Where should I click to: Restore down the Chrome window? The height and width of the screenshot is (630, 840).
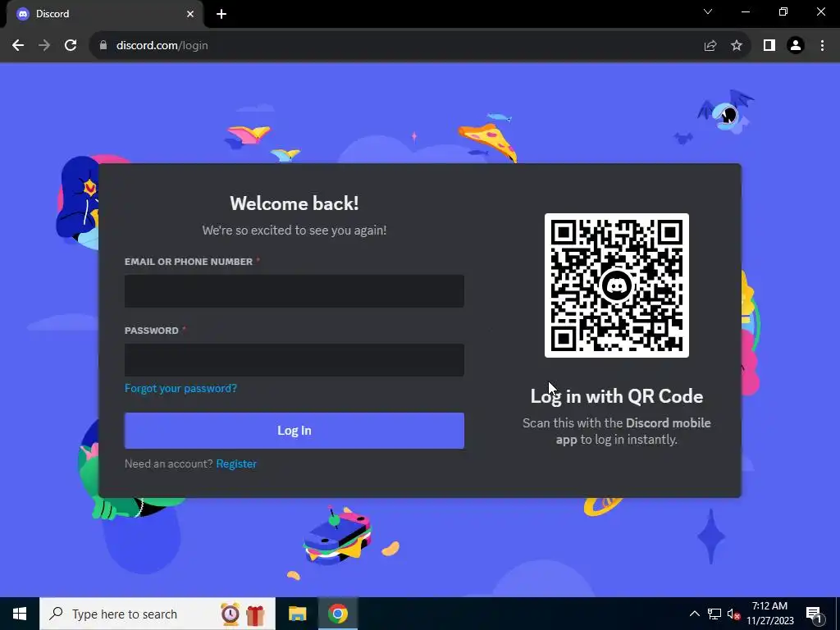click(x=783, y=11)
